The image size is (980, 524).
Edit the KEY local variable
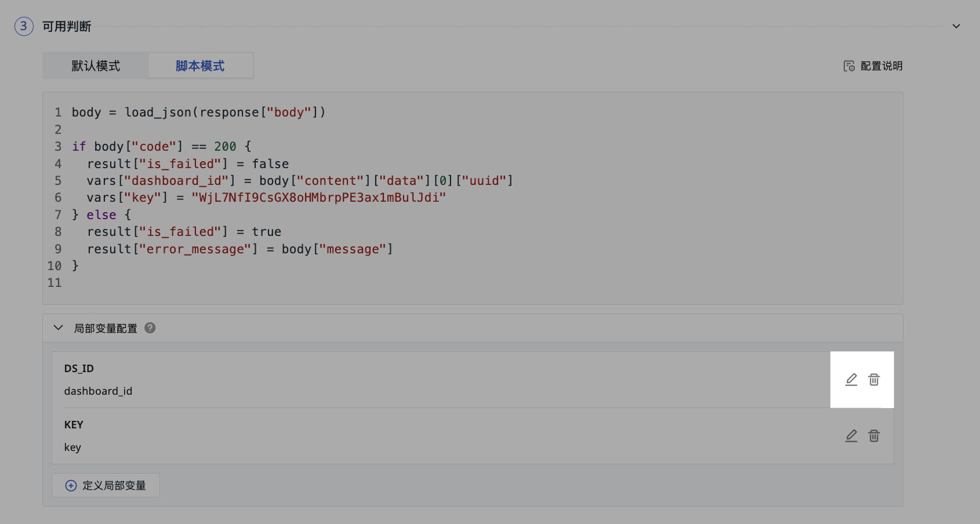click(851, 436)
